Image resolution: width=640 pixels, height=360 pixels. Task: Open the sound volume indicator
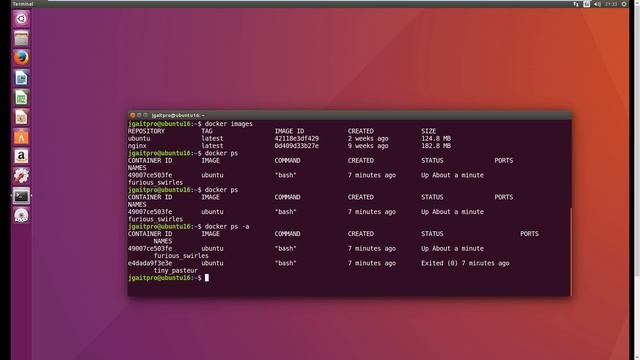(x=598, y=4)
